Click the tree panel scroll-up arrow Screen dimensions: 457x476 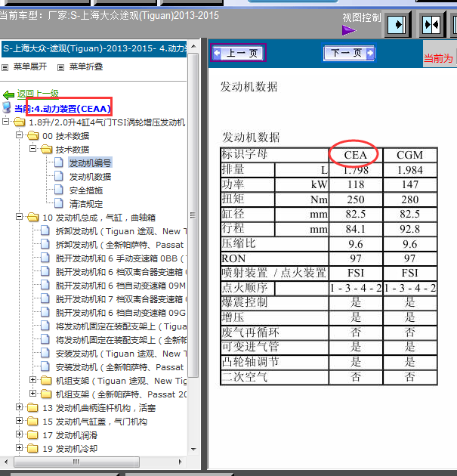tap(193, 46)
